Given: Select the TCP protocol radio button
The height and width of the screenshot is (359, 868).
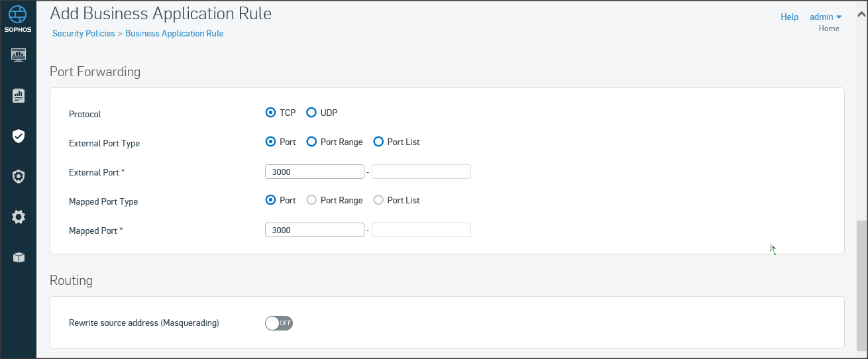Looking at the screenshot, I should point(270,113).
